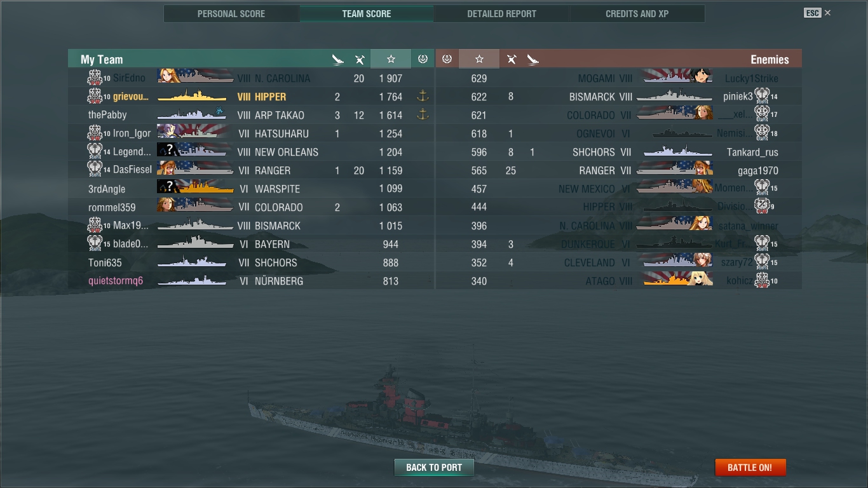
Task: Sort My Team by ships sunk icon
Action: (337, 60)
